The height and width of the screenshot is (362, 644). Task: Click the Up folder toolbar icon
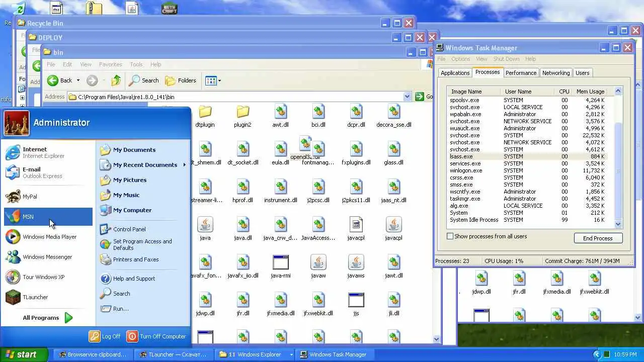116,80
